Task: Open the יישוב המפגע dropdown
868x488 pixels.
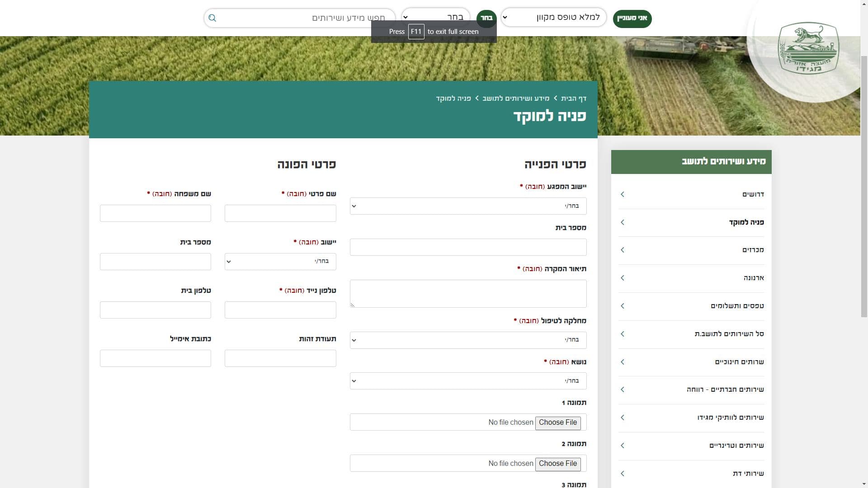Action: pos(468,206)
